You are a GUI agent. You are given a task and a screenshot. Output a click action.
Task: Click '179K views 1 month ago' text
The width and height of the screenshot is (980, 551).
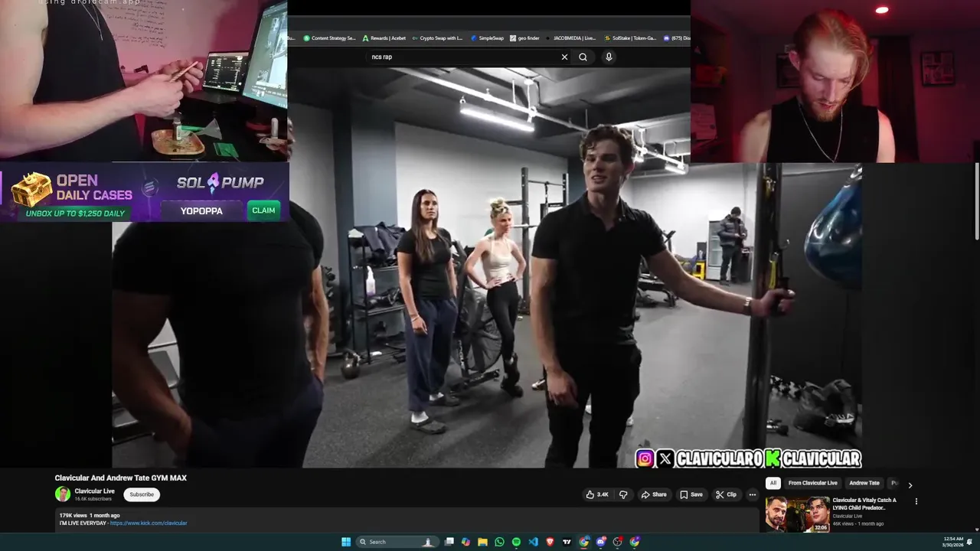[90, 516]
